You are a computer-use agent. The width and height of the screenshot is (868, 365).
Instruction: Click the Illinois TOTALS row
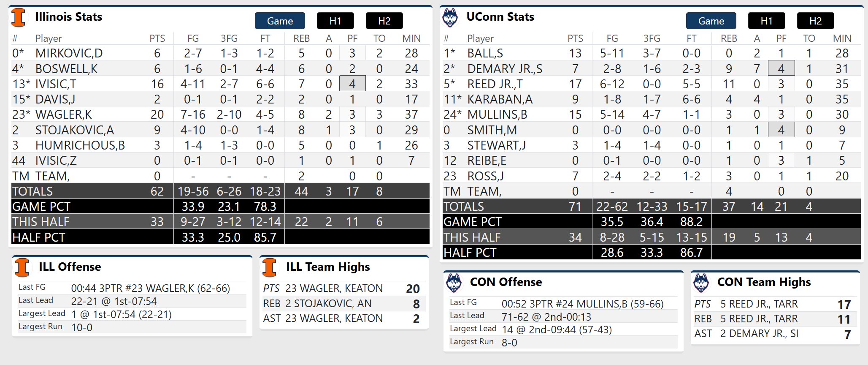click(x=219, y=191)
